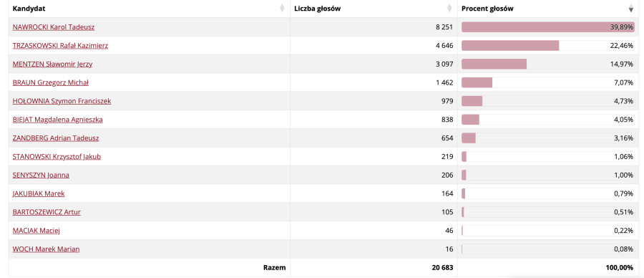Click the Kandydat column header text

tap(29, 8)
